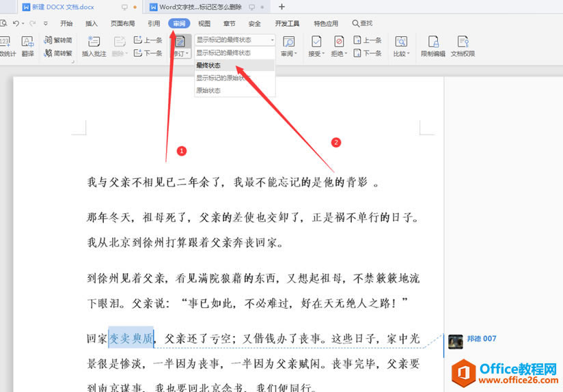
Task: Expand the undo history dropdown arrow
Action: pos(23,24)
